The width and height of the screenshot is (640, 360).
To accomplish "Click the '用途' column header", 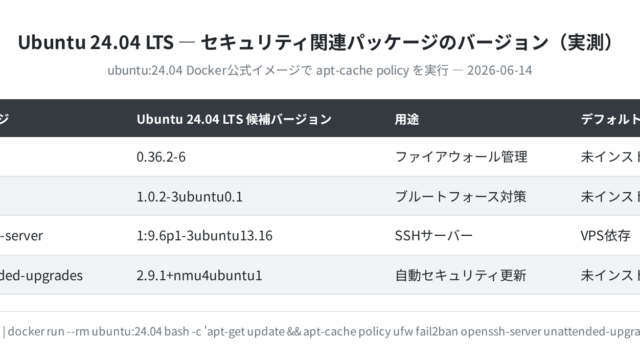I will 407,119.
